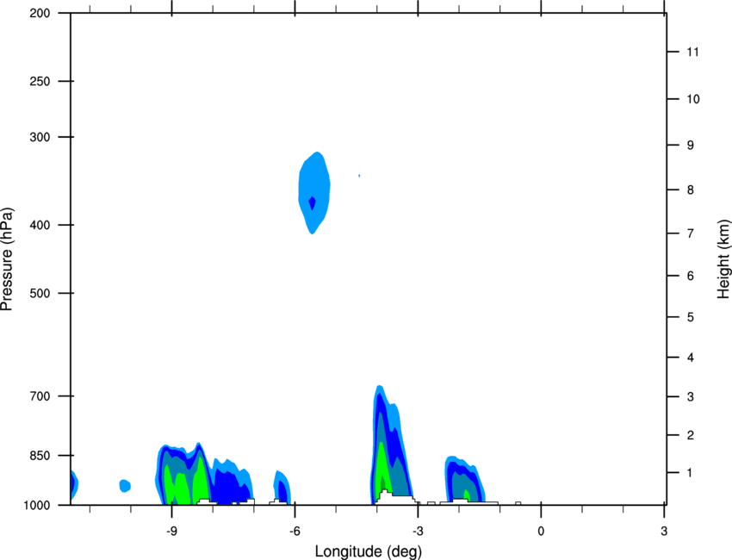The image size is (732, 560).
Task: Click the 'Pressure (hPa)' axis title
Action: pyautogui.click(x=7, y=259)
